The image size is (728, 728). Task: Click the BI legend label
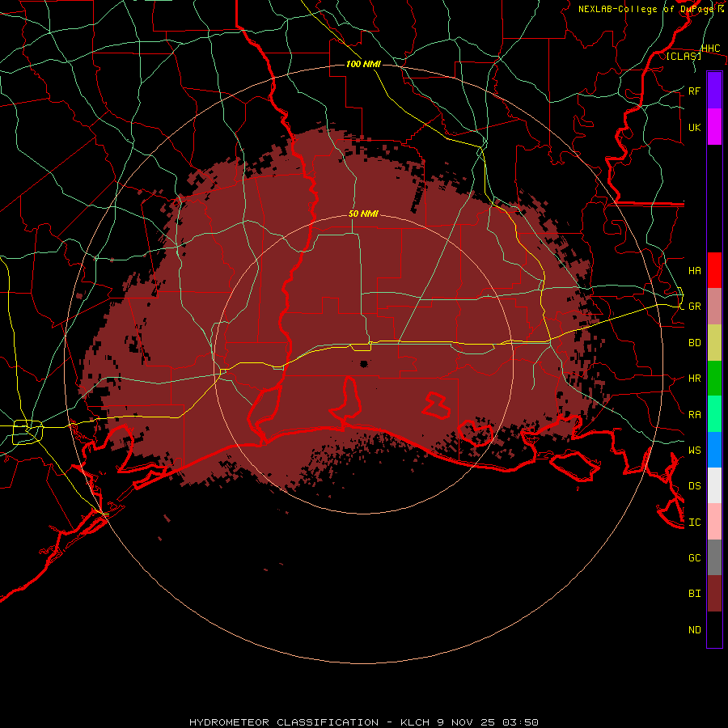coord(694,594)
